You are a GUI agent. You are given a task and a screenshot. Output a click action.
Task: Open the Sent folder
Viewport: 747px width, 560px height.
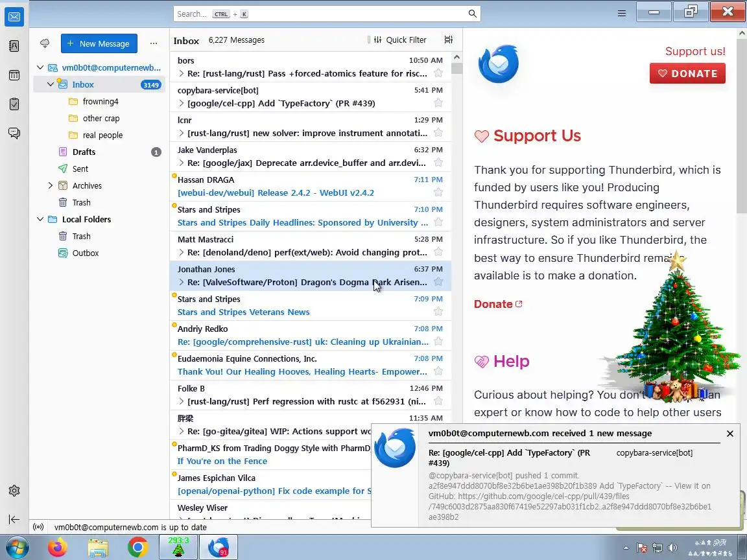99,169
